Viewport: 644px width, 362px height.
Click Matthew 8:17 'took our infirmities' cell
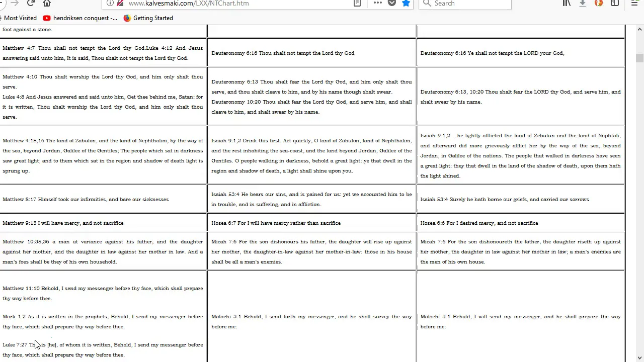click(x=103, y=199)
